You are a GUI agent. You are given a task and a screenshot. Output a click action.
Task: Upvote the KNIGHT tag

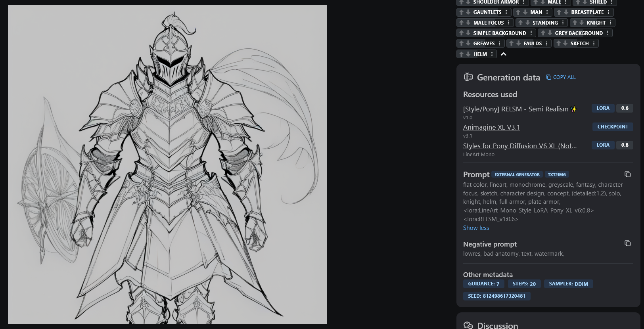click(x=575, y=23)
